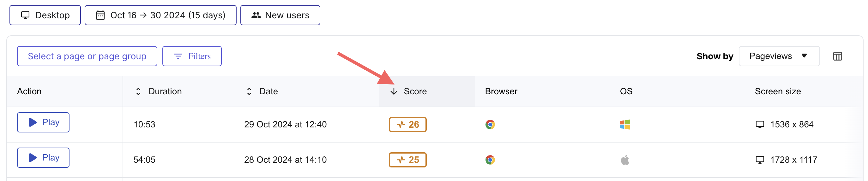Screen dimensions: 868x181
Task: Sort sessions by the Duration column
Action: pyautogui.click(x=138, y=91)
